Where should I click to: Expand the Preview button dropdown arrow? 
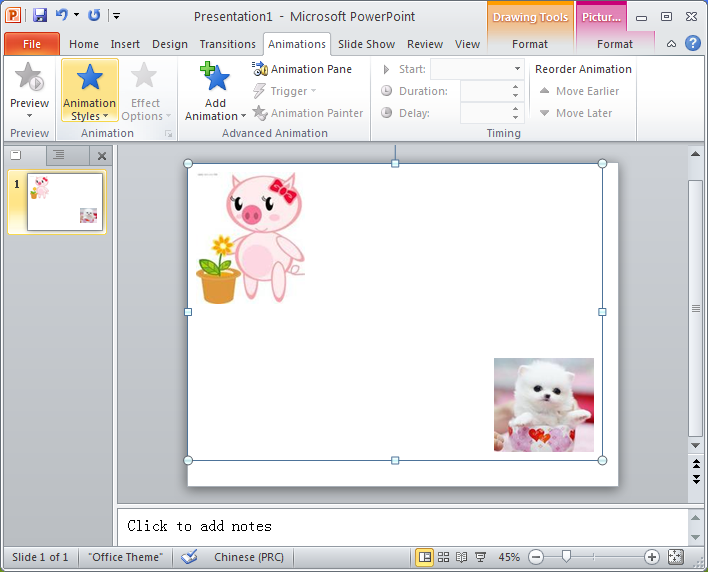(x=29, y=116)
